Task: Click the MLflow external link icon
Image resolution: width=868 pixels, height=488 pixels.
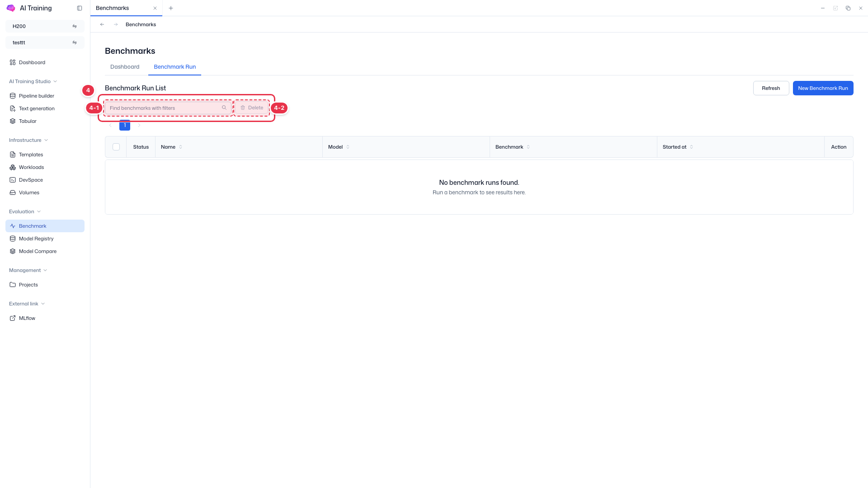Action: pos(13,318)
